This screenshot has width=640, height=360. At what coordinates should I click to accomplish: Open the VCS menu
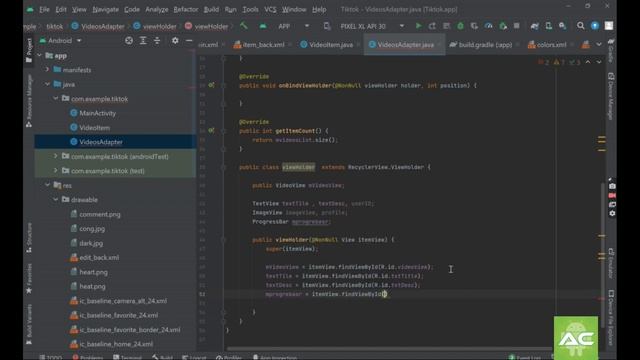[x=270, y=9]
